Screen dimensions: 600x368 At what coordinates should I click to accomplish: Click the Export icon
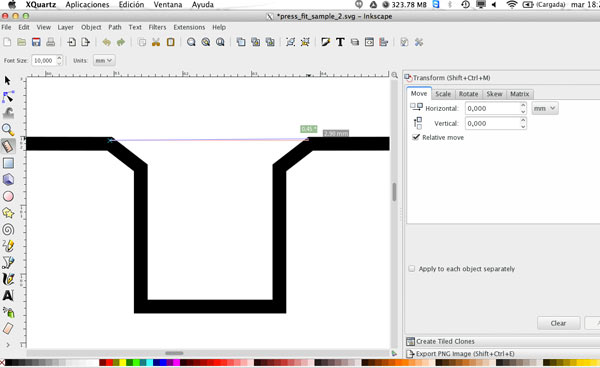85,42
